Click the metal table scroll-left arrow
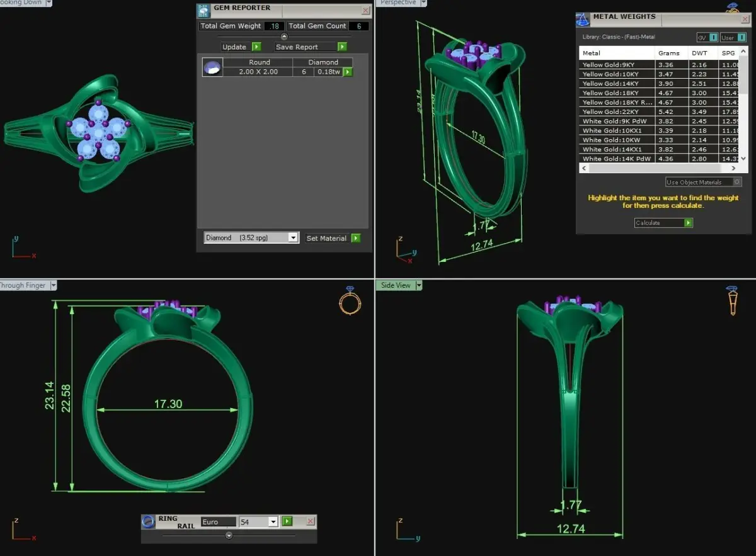This screenshot has width=756, height=556. tap(583, 168)
